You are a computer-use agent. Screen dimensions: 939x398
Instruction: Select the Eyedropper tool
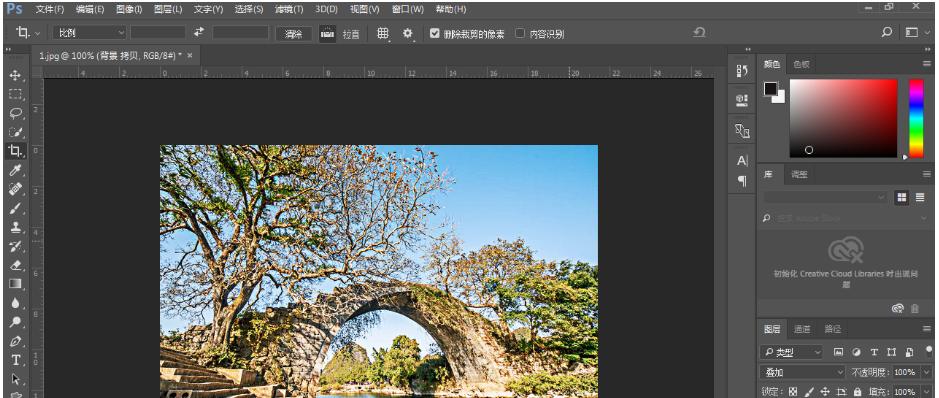(16, 171)
